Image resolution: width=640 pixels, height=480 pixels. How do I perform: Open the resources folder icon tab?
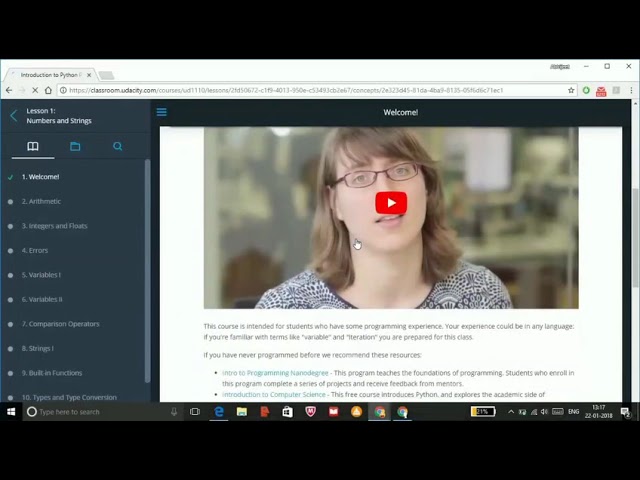pyautogui.click(x=75, y=146)
